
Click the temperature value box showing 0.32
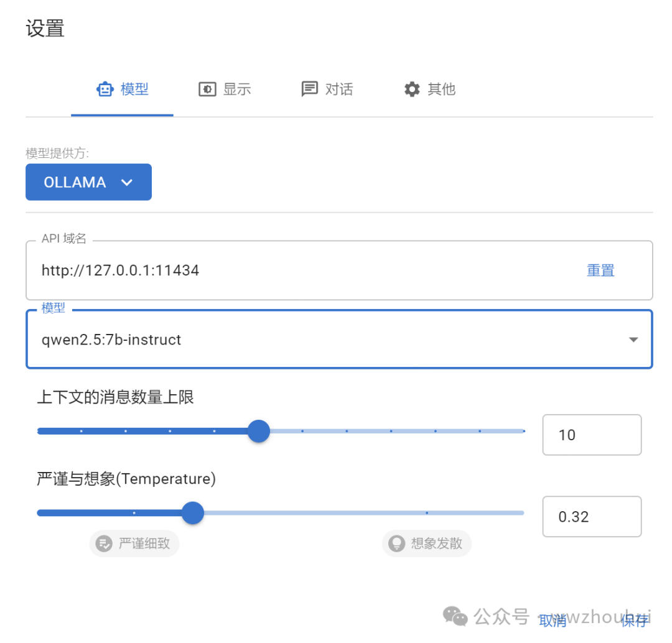pos(591,517)
